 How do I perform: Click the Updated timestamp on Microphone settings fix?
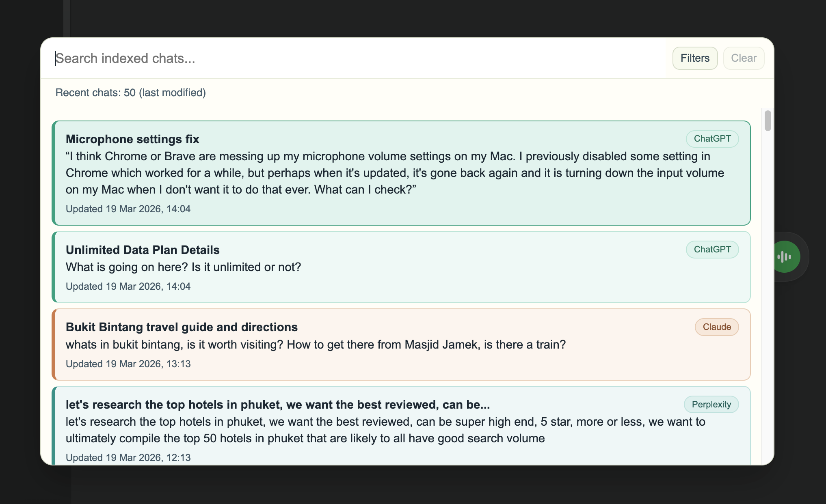point(128,209)
